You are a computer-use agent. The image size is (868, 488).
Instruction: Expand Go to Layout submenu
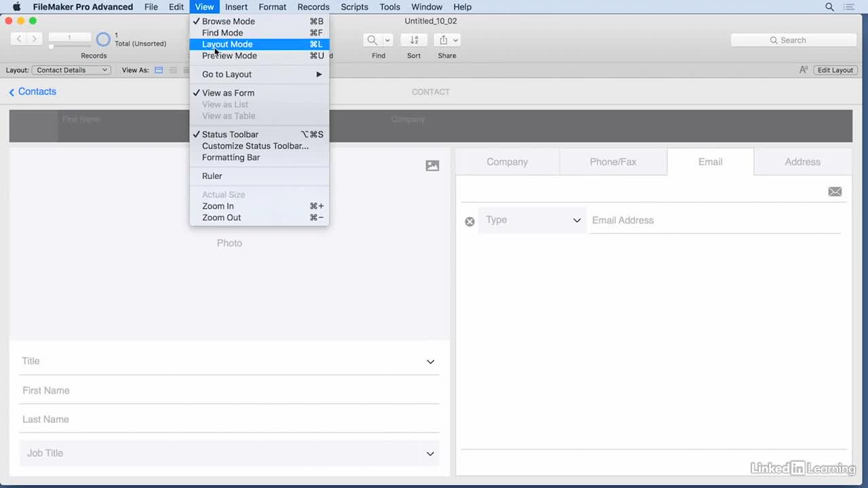pos(259,75)
